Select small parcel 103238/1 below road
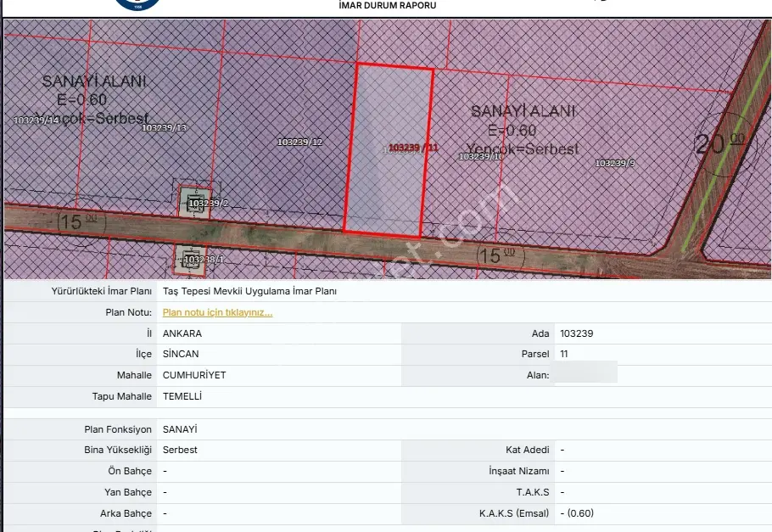772x532 pixels. (x=190, y=259)
